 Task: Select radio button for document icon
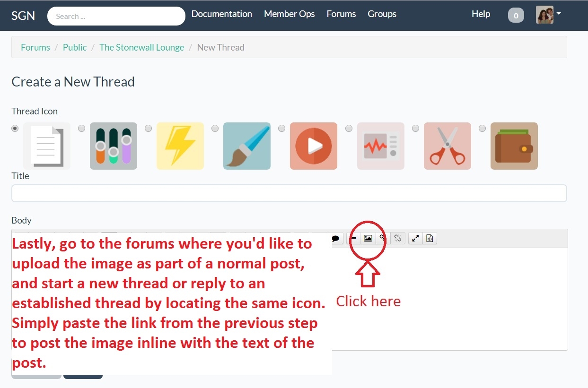[15, 128]
